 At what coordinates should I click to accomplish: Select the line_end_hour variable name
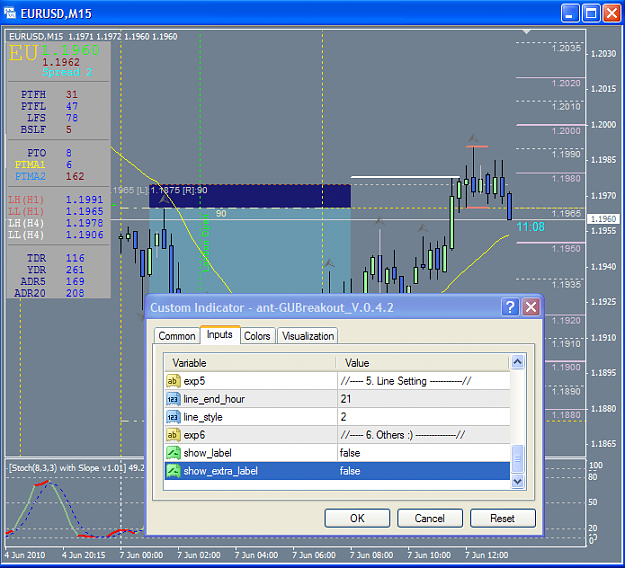tap(214, 399)
